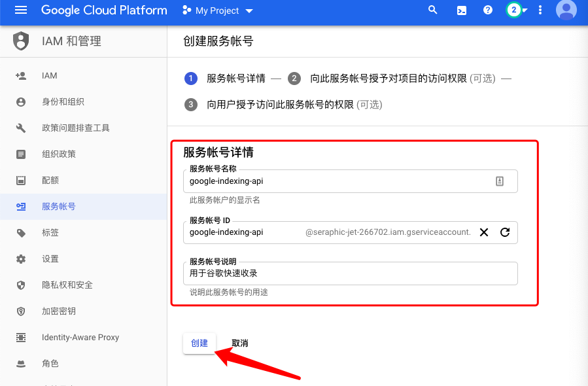Image resolution: width=588 pixels, height=386 pixels.
Task: Open the hamburger navigation menu
Action: tap(21, 10)
